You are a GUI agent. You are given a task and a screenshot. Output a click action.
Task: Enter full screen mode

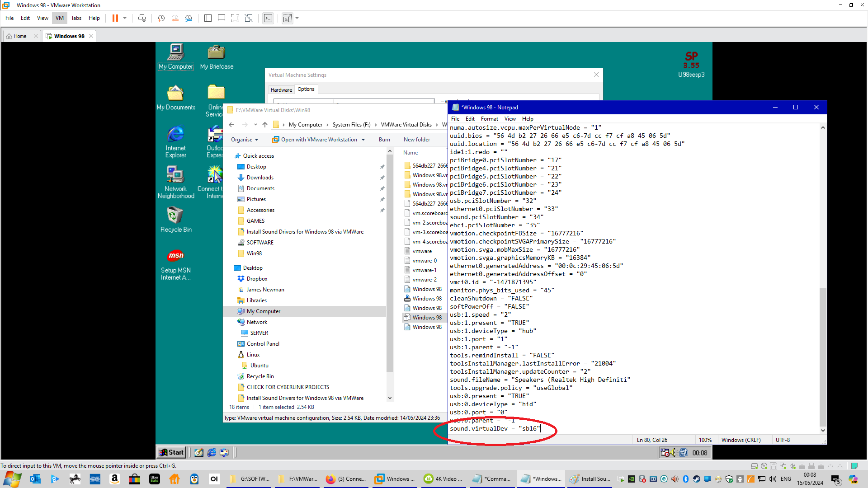[235, 18]
